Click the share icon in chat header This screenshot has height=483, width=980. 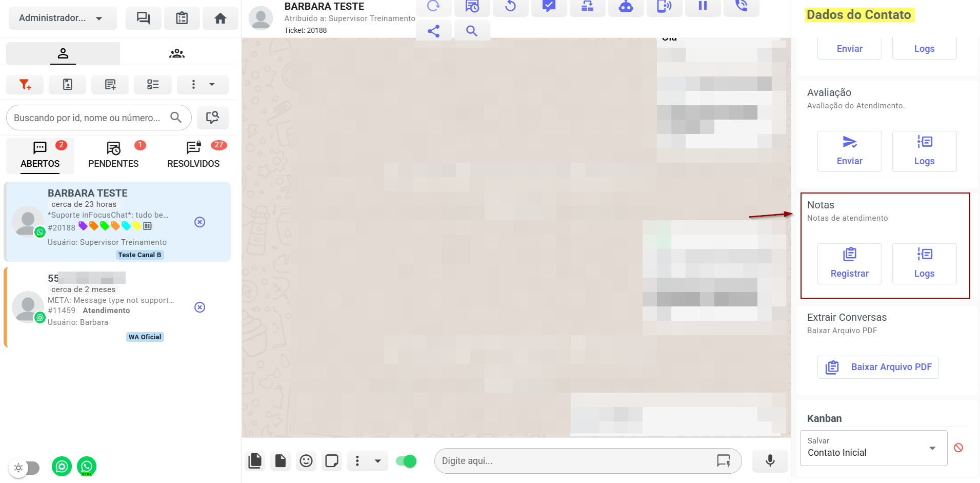[x=433, y=31]
